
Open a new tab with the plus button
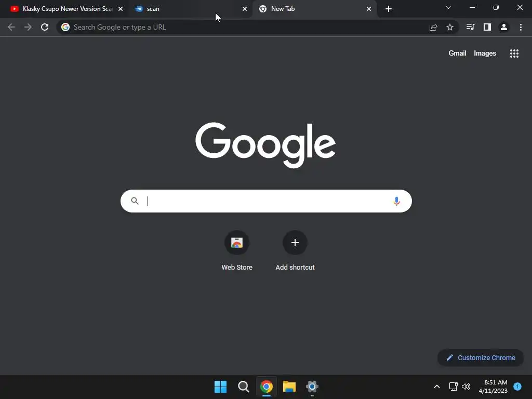coord(389,9)
